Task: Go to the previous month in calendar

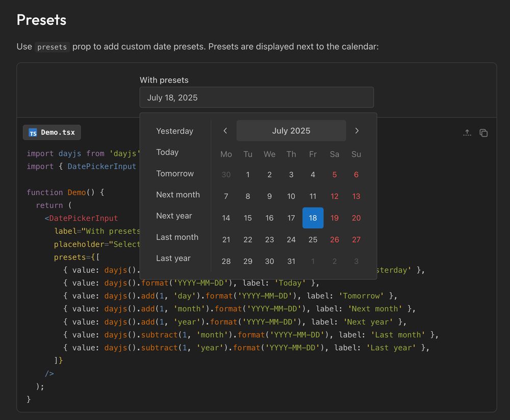Action: point(225,130)
